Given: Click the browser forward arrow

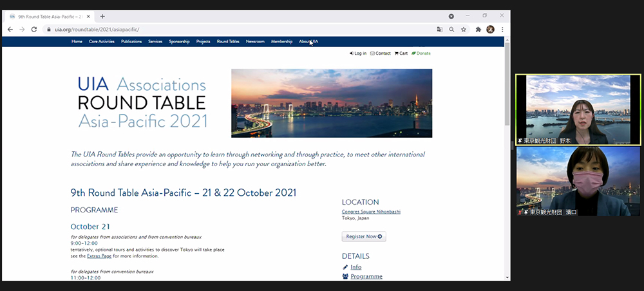Looking at the screenshot, I should pyautogui.click(x=22, y=30).
